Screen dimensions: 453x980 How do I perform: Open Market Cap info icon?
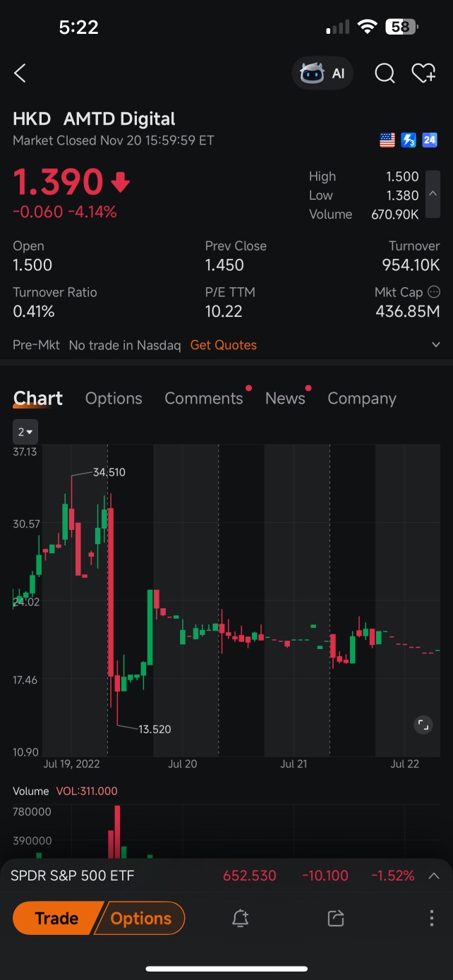(x=434, y=291)
